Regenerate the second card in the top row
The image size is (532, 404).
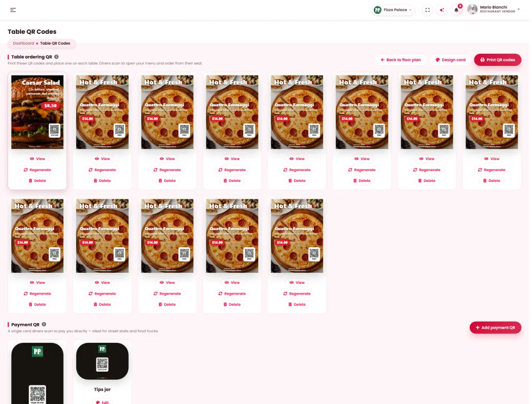pos(102,170)
